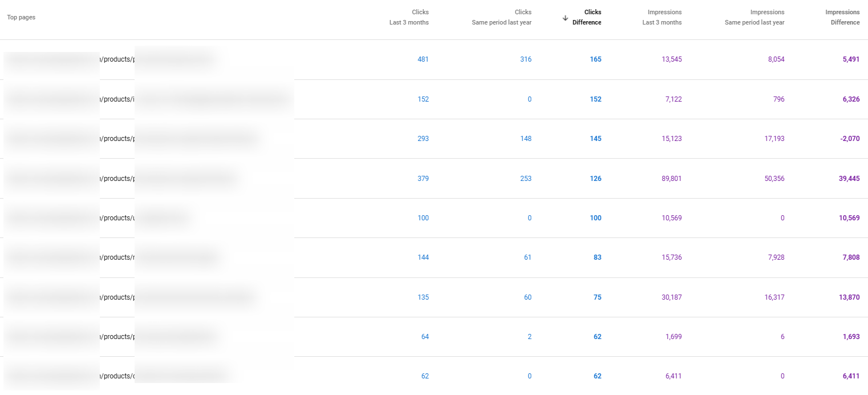The image size is (868, 395).
Task: Sort by Impressions Last 3 months header
Action: click(x=662, y=17)
